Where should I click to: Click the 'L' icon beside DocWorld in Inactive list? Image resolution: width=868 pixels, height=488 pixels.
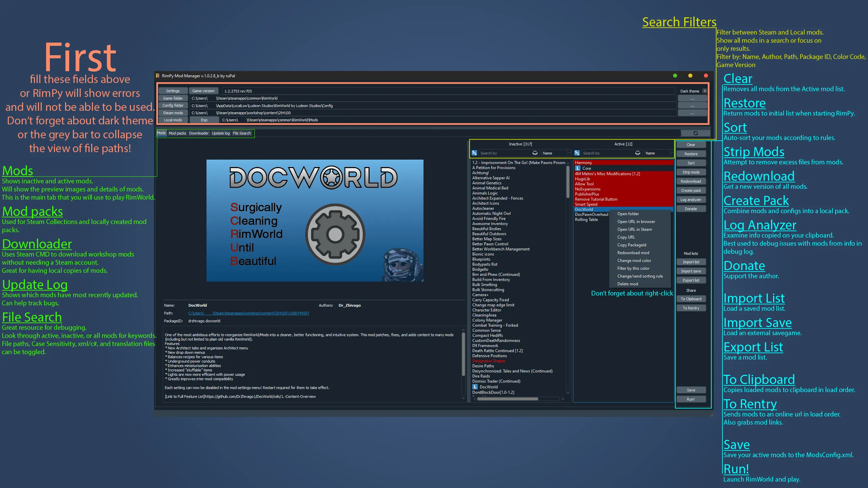pyautogui.click(x=475, y=387)
